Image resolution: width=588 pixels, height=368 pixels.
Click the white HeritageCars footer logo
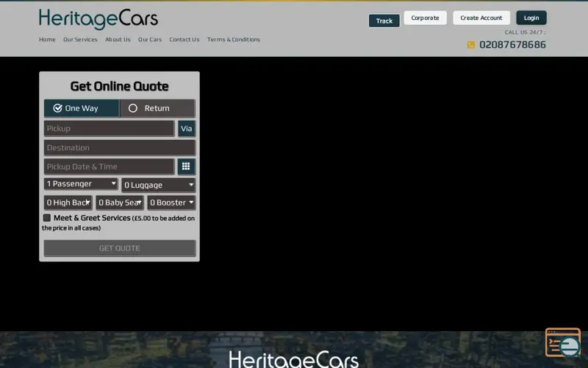coord(293,359)
